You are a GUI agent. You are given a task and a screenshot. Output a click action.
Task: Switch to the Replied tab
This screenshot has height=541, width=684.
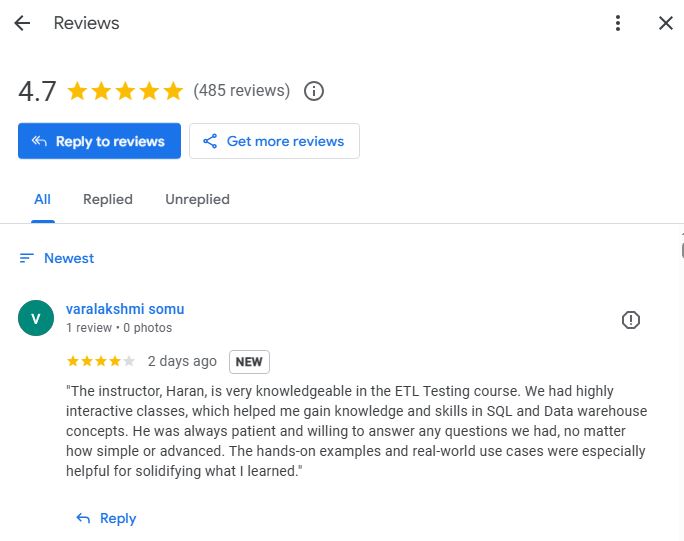pyautogui.click(x=108, y=199)
